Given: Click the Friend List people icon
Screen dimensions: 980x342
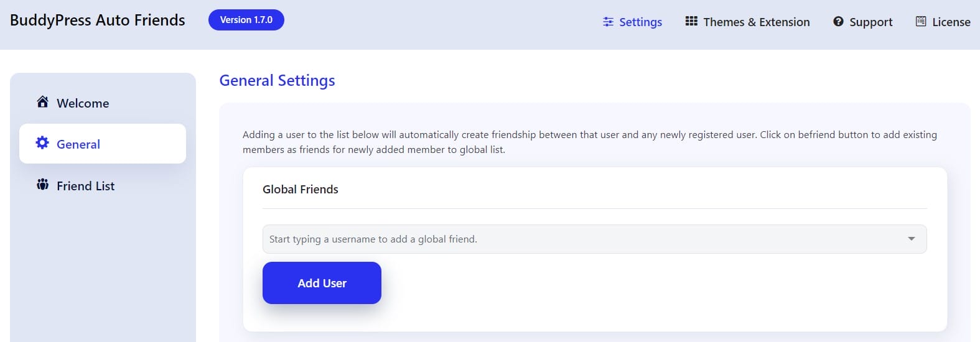Looking at the screenshot, I should click(x=42, y=185).
